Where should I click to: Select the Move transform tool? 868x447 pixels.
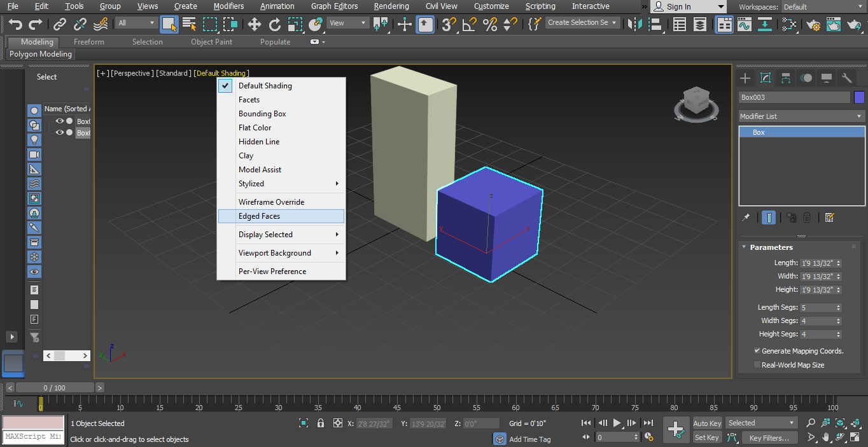254,24
